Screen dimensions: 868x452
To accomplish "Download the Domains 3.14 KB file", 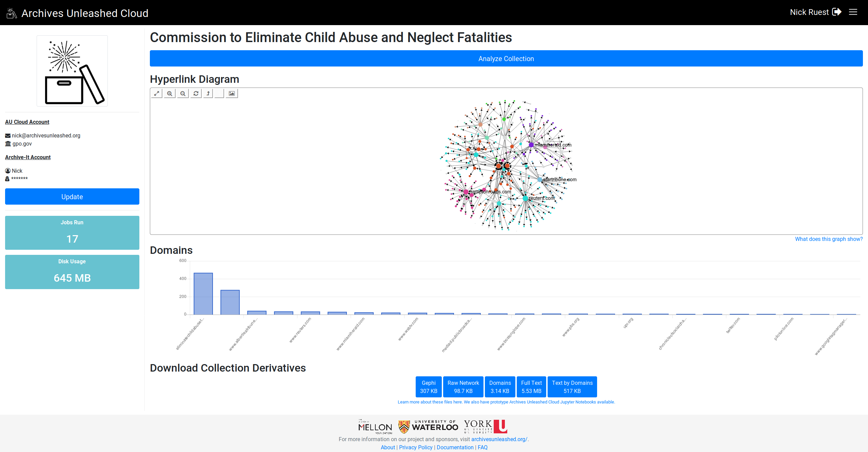I will (500, 387).
